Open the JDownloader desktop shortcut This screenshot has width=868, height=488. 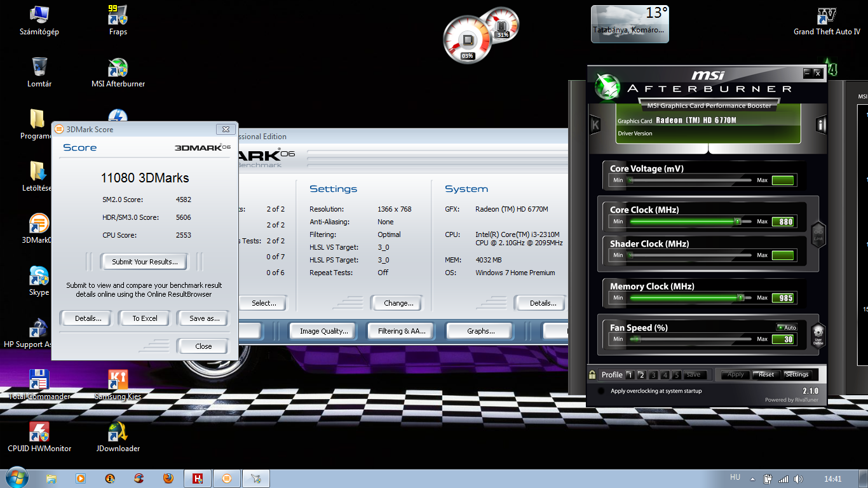point(118,437)
